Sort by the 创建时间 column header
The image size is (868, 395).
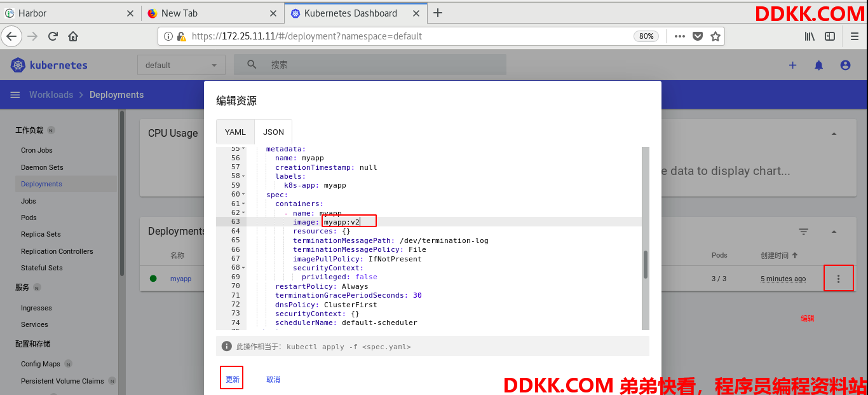pyautogui.click(x=779, y=255)
